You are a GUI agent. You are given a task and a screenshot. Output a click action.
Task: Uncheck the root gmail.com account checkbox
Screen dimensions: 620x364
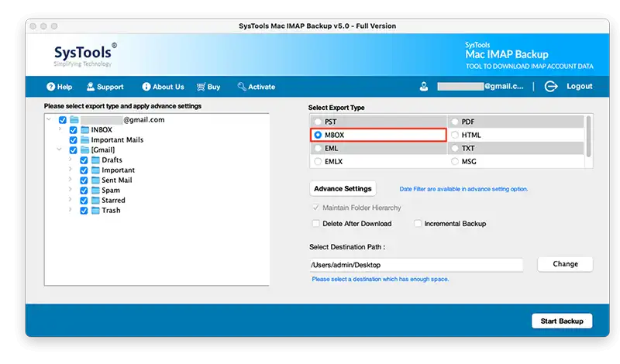[x=63, y=120]
